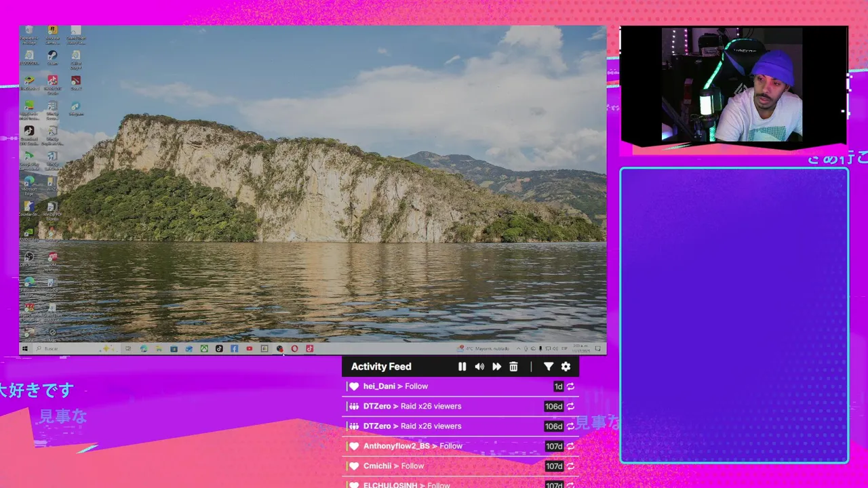
Task: Replay the hei_Dani follow alert
Action: coord(570,386)
